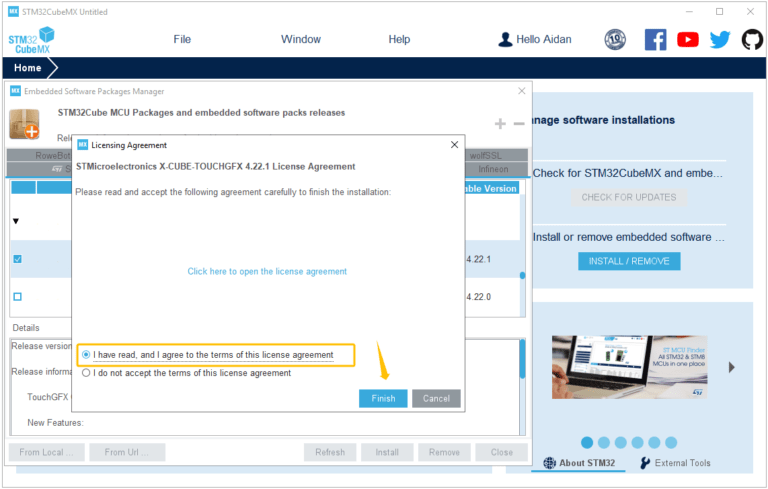This screenshot has height=489, width=768.
Task: Open the YouTube icon link
Action: 688,40
